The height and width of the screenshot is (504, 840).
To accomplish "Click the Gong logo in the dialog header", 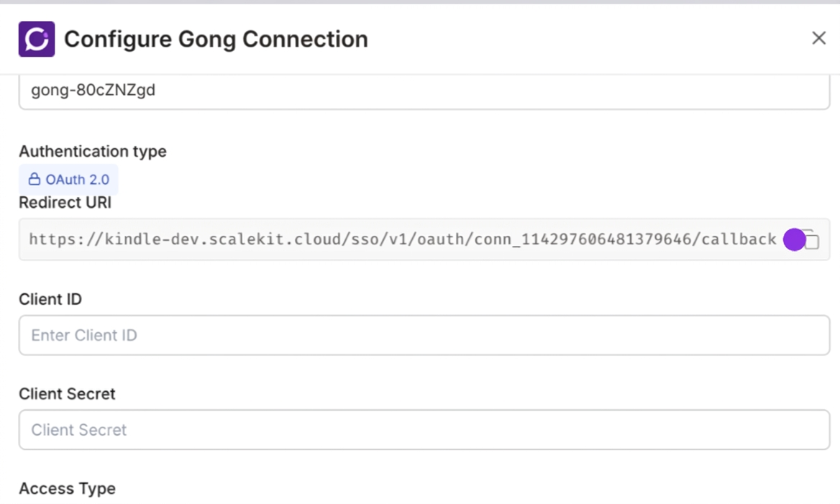I will (x=35, y=39).
